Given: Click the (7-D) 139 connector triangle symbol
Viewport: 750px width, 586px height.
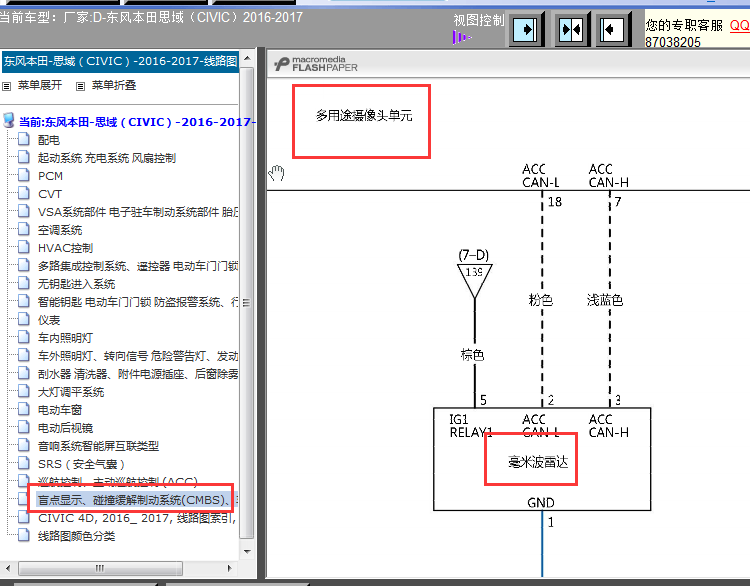Looking at the screenshot, I should click(474, 280).
